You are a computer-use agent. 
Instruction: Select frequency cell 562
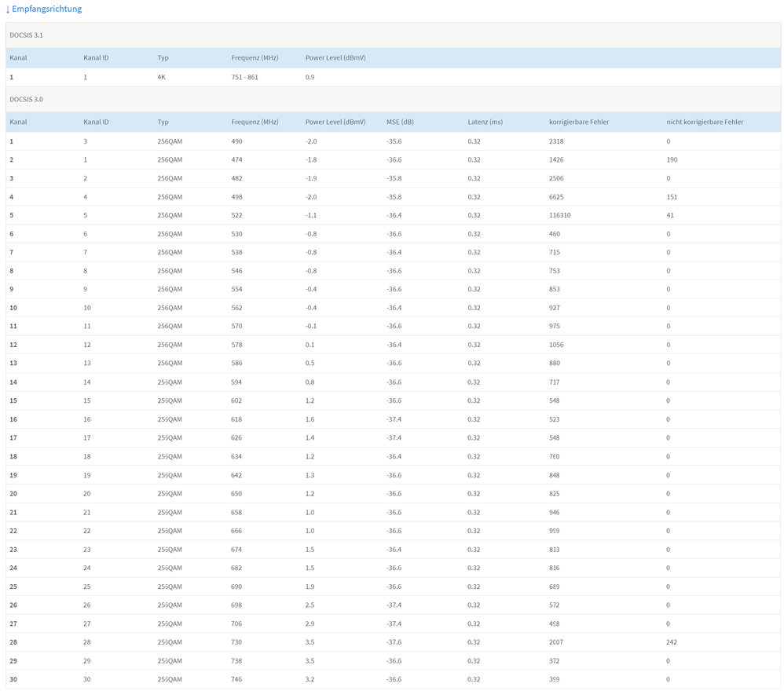(x=236, y=308)
